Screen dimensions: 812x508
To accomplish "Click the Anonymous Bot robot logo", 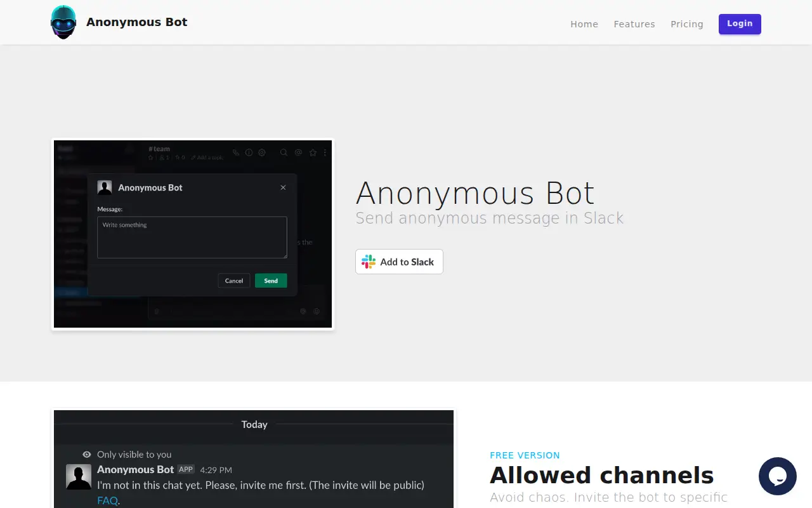I will (x=63, y=22).
